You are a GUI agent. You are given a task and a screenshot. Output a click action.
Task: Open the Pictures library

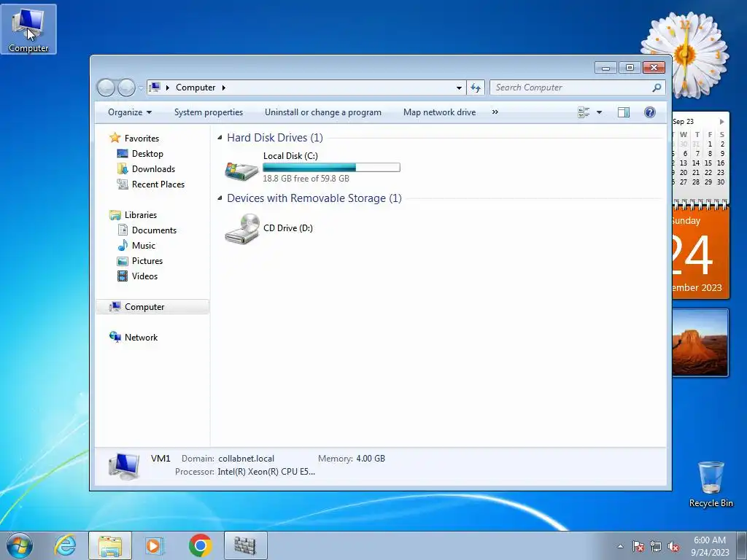[147, 261]
